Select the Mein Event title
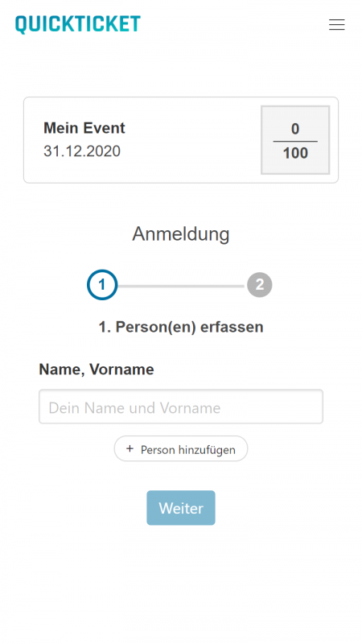This screenshot has width=362, height=644. click(84, 128)
